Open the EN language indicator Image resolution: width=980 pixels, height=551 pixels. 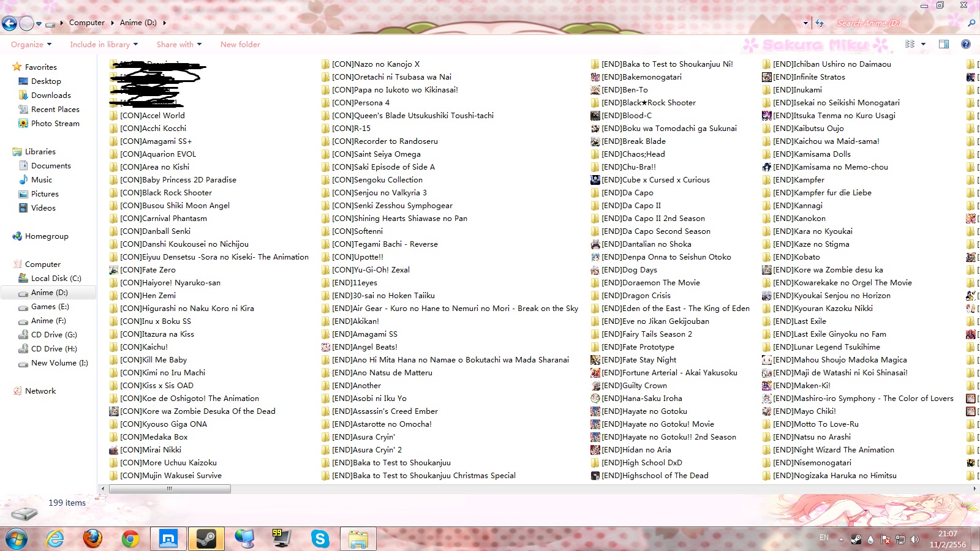point(824,538)
